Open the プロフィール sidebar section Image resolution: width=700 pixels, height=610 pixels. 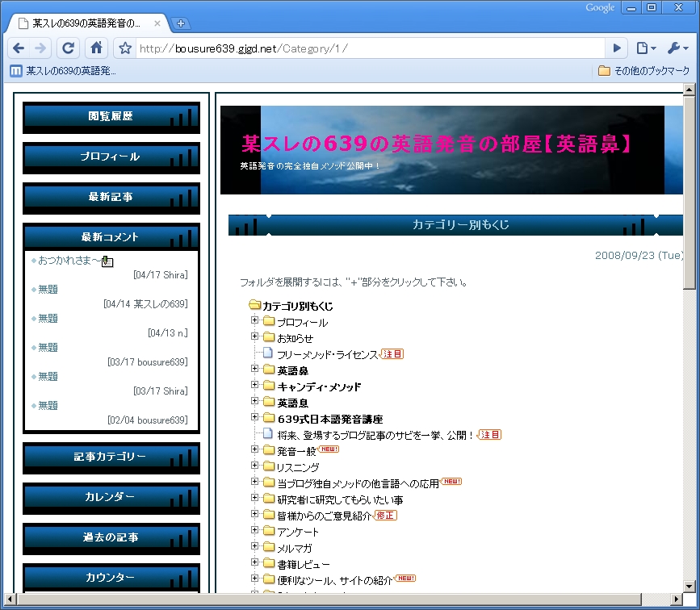tap(111, 157)
